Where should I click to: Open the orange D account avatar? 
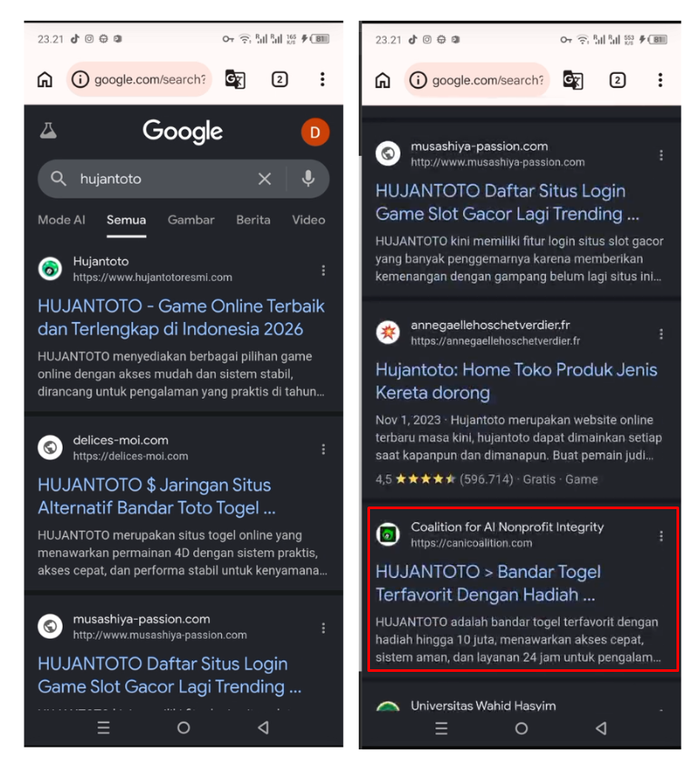click(315, 131)
